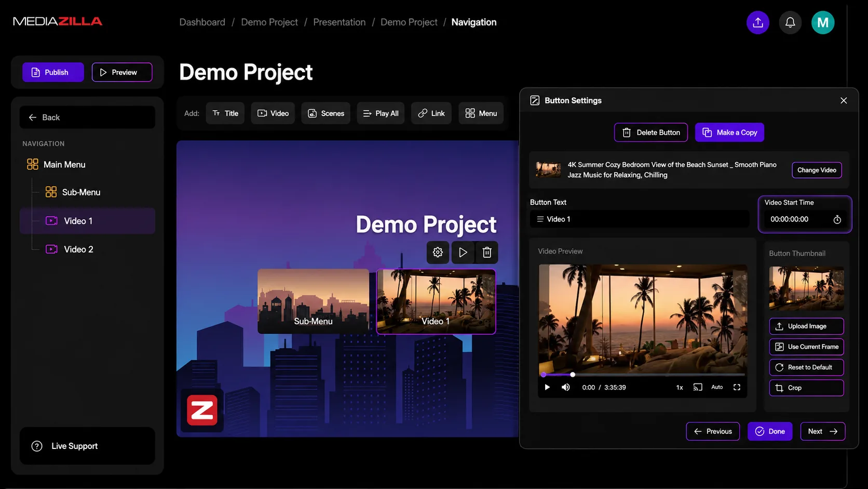Click the Delete Button button
This screenshot has height=489, width=868.
pyautogui.click(x=651, y=133)
